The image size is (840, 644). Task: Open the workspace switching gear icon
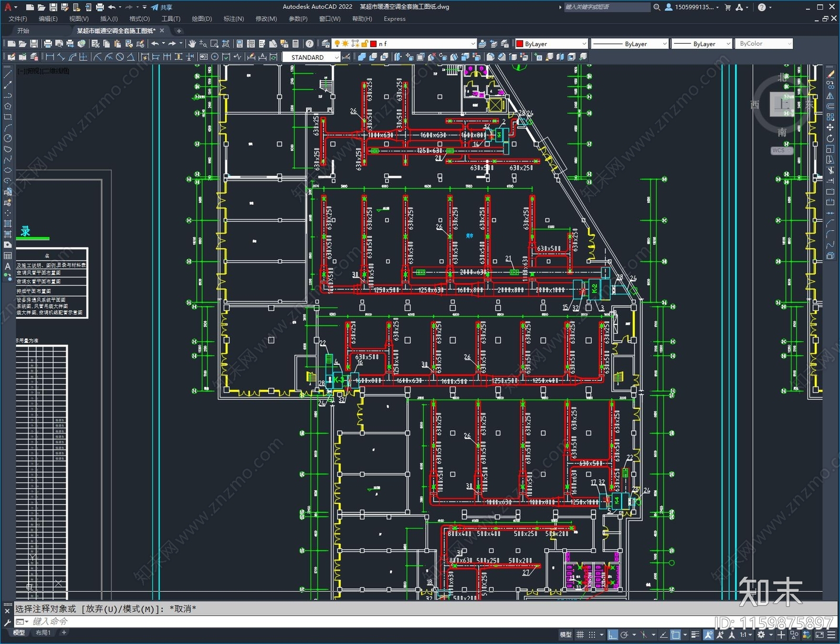point(761,635)
